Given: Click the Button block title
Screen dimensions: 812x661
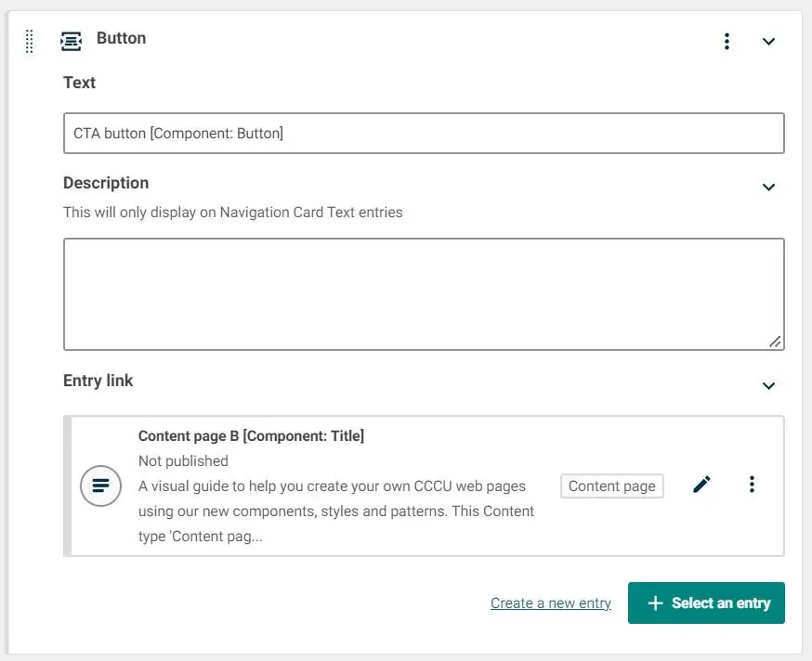Looking at the screenshot, I should click(121, 38).
